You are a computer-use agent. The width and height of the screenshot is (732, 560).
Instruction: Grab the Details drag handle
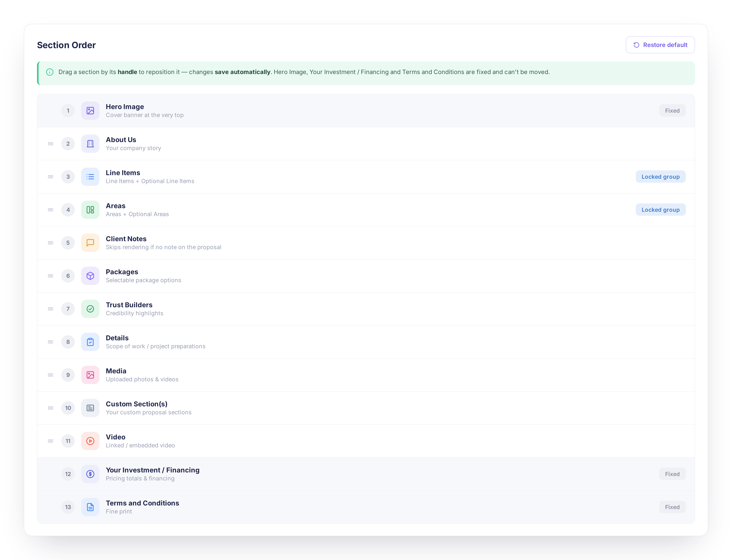51,342
